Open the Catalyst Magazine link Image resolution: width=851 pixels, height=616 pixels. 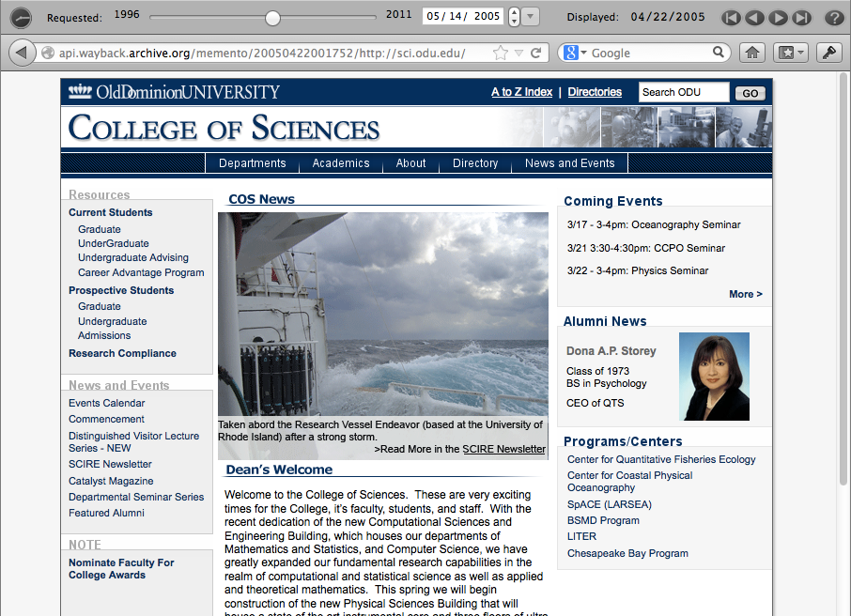111,481
